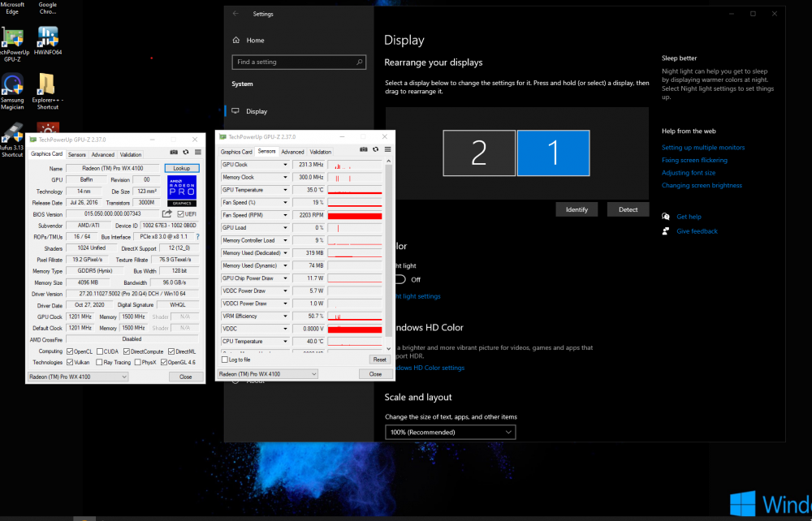Open Setting up multiple monitors link

click(703, 148)
